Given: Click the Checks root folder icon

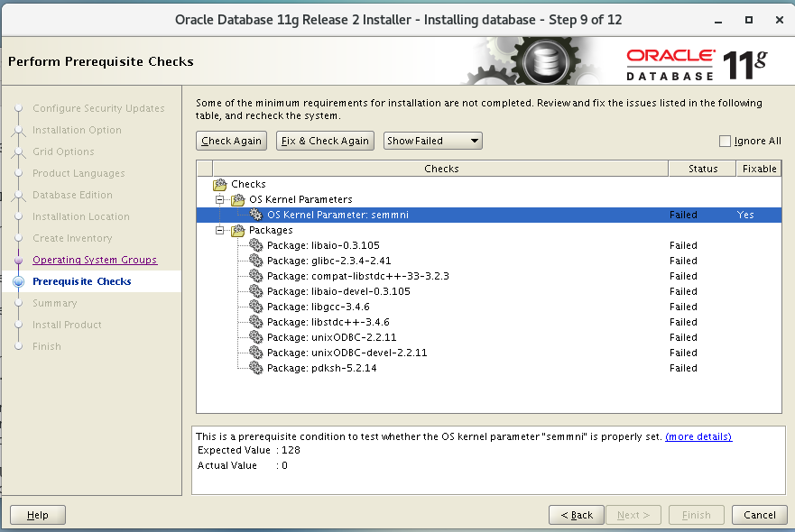Looking at the screenshot, I should click(x=220, y=185).
